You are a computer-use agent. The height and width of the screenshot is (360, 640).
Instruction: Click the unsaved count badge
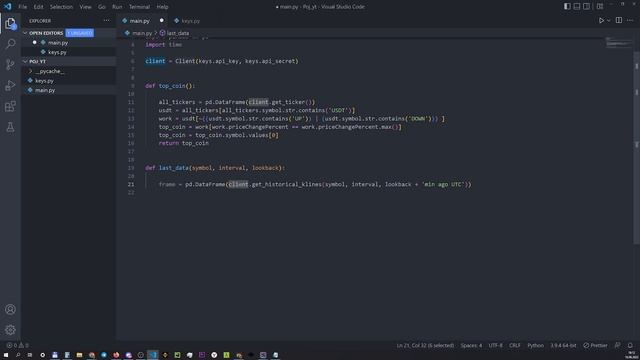[80, 33]
